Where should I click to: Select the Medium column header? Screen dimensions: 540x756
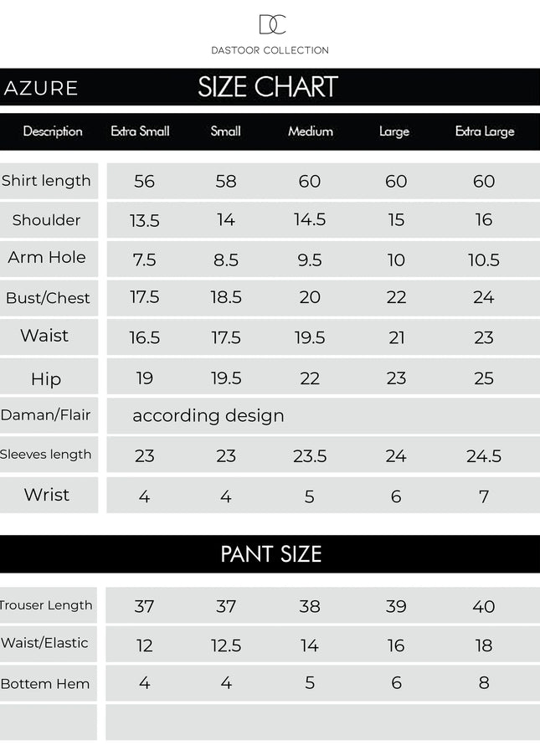[311, 131]
